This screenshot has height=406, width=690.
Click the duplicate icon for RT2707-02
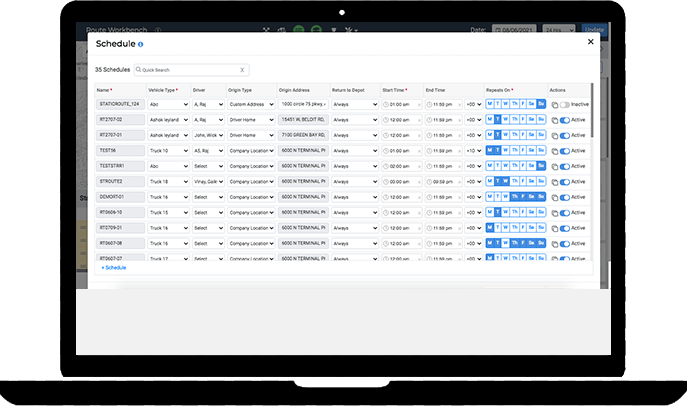[555, 120]
